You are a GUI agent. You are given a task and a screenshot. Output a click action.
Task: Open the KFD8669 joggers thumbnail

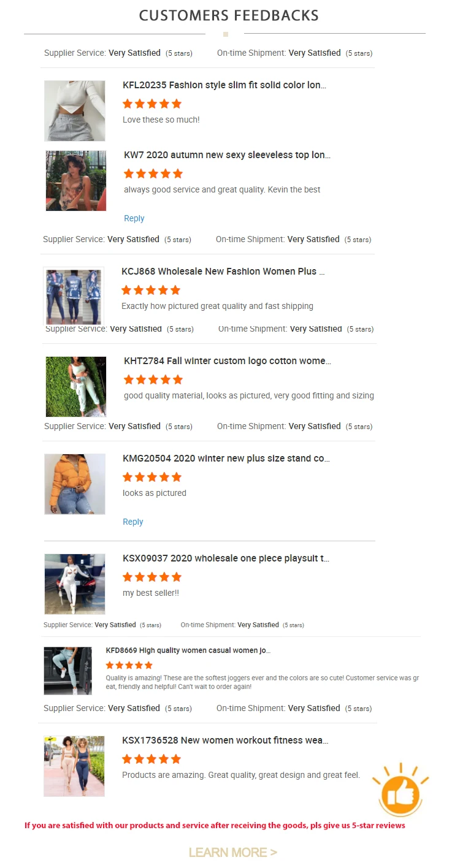coord(67,671)
